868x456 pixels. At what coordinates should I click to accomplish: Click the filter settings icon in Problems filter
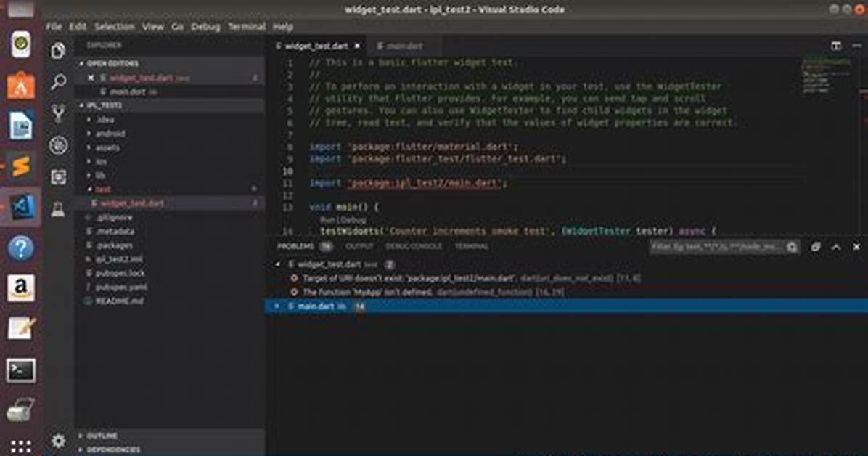[793, 247]
